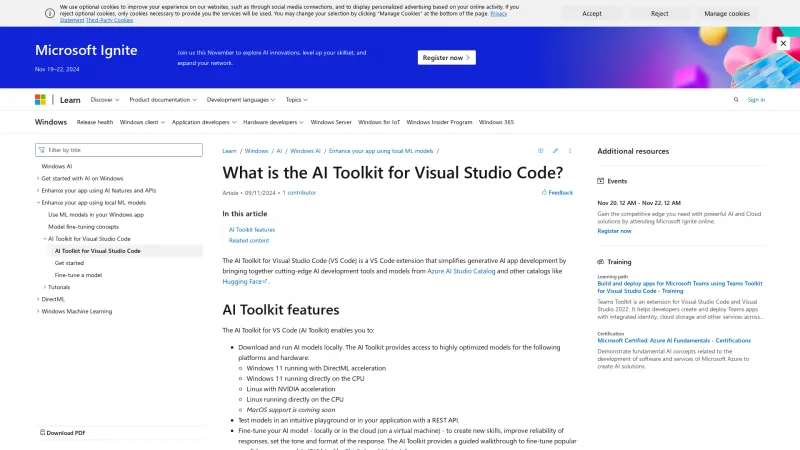Reject optional cookies
Screen dimensions: 800x450
point(659,13)
